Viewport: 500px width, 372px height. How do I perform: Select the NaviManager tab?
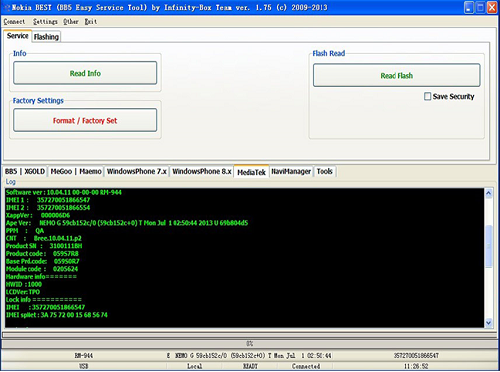(291, 172)
